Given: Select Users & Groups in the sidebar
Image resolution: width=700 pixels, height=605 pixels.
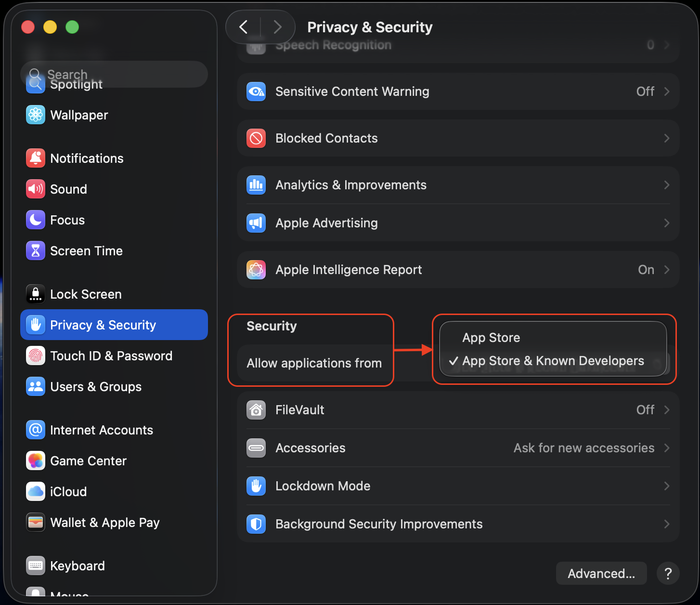Looking at the screenshot, I should pyautogui.click(x=114, y=386).
